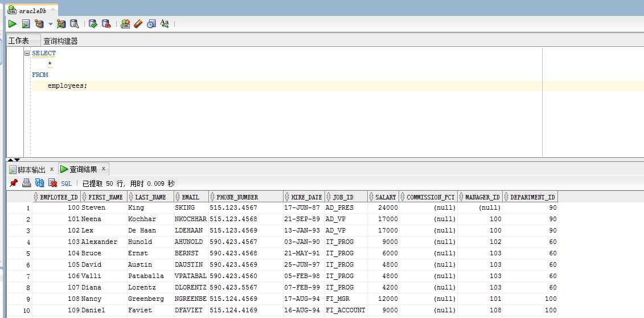Click the Run Script toolbar icon
This screenshot has width=644, height=318.
(26, 24)
